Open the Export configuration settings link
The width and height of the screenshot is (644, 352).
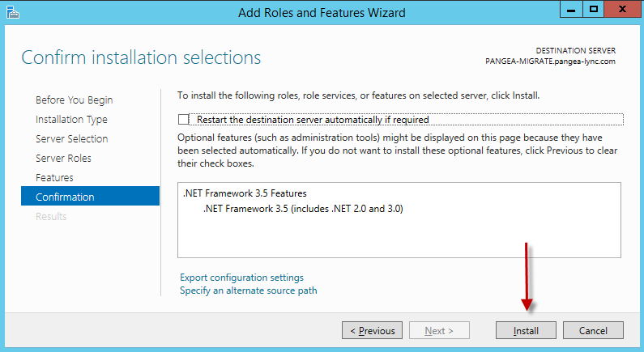[241, 278]
